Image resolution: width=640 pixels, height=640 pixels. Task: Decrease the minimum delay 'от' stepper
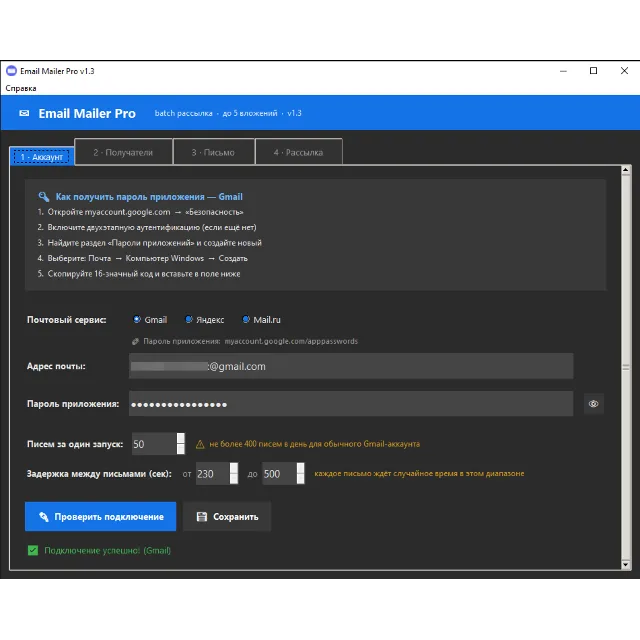click(234, 479)
